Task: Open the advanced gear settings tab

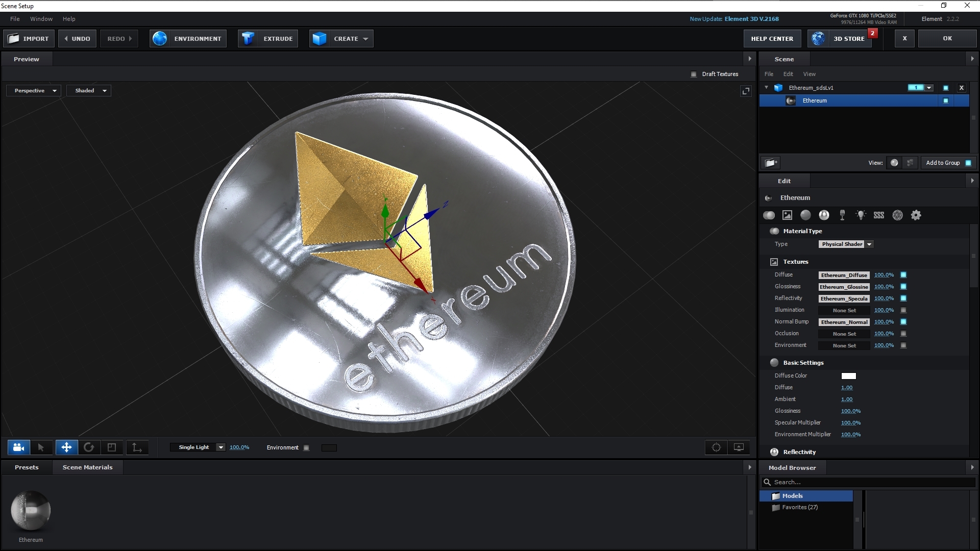Action: [x=916, y=215]
